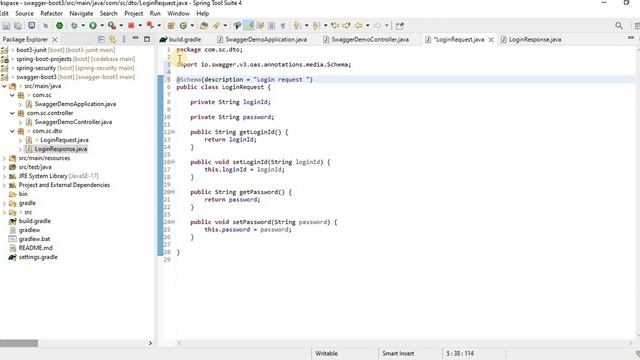Fold the setLoginId method at line 16
640x360 pixels.
pyautogui.click(x=173, y=162)
